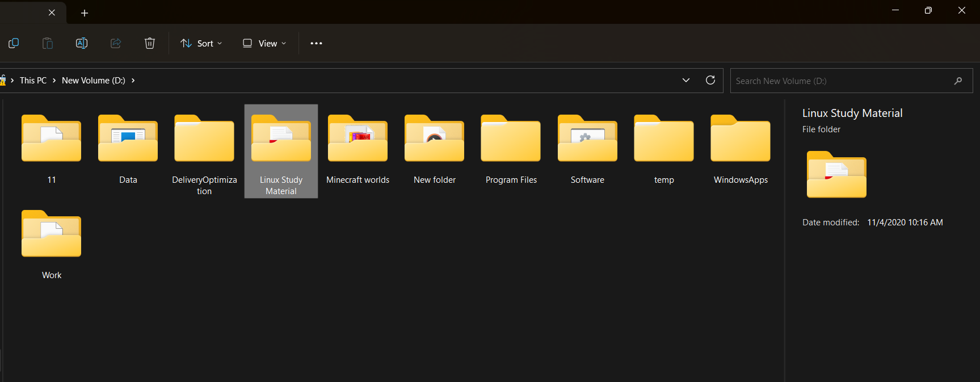Click the Share icon in toolbar
The image size is (980, 382).
tap(116, 43)
